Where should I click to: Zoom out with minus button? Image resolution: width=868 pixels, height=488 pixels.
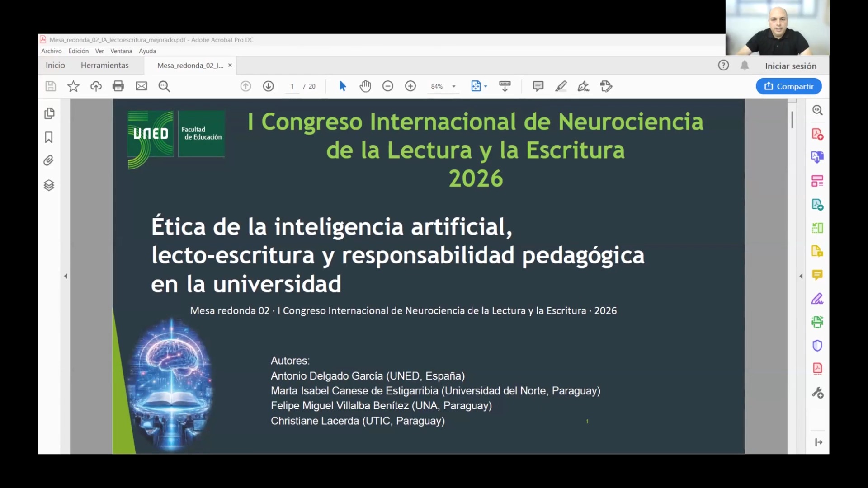[388, 86]
